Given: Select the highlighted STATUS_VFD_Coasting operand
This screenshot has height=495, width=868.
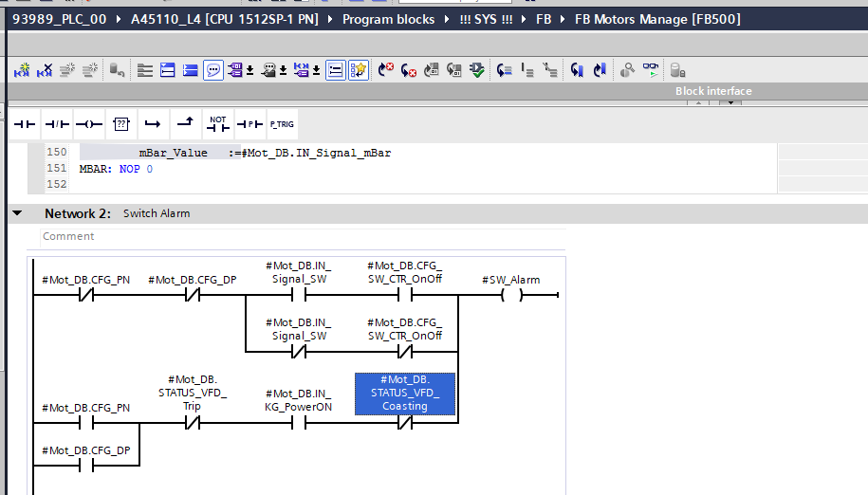Looking at the screenshot, I should point(405,394).
